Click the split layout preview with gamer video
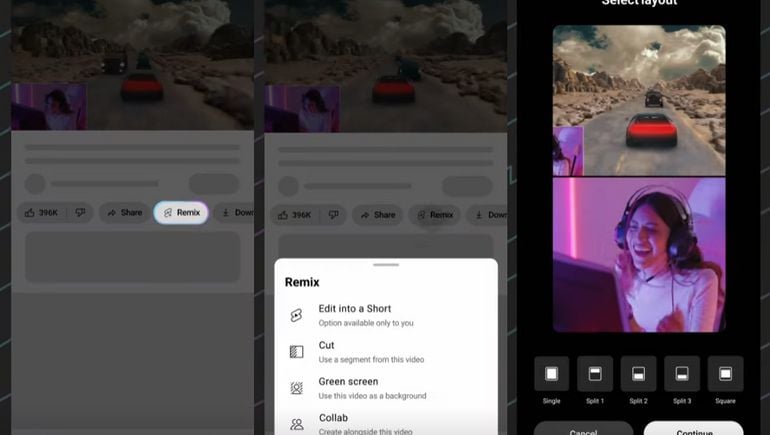770x435 pixels. [x=638, y=178]
